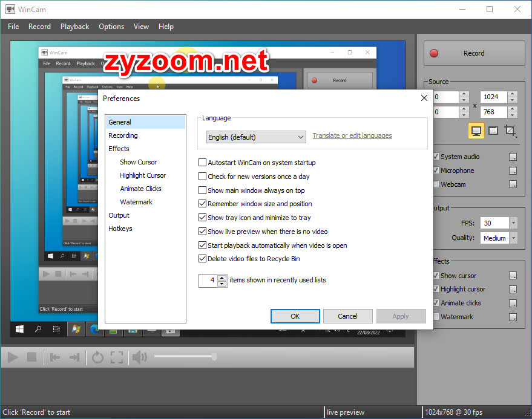Select Effects in preferences list
This screenshot has height=419, width=532.
point(145,149)
